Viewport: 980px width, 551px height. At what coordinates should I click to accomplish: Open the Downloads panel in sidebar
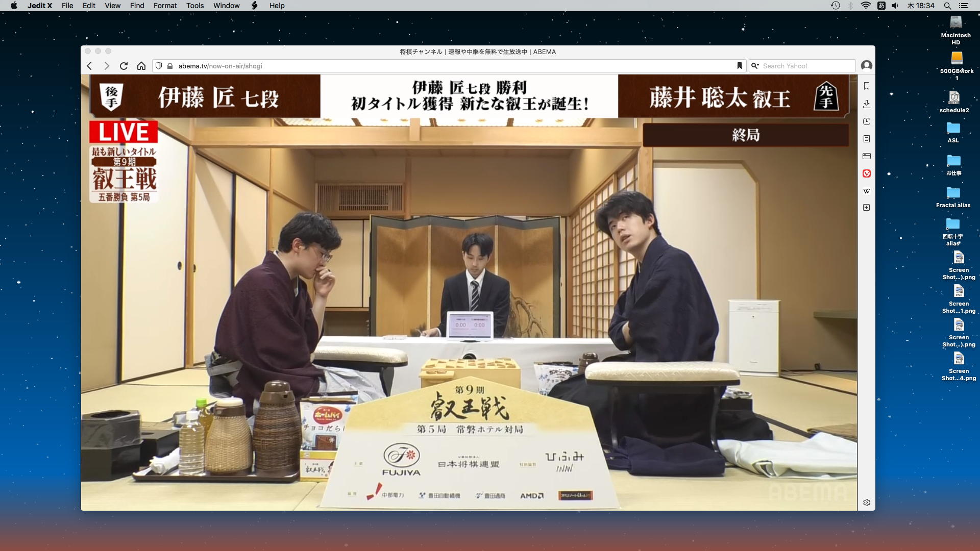tap(866, 104)
